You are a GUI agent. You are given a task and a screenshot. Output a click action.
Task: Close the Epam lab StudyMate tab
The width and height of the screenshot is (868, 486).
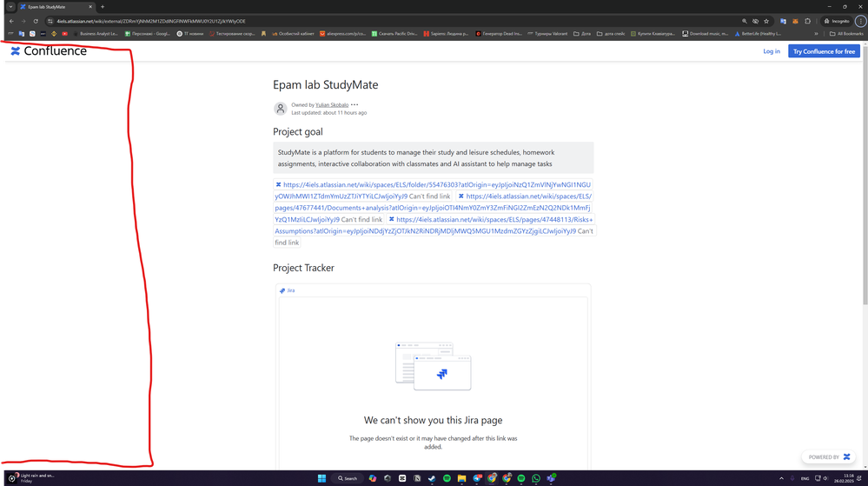pyautogui.click(x=90, y=7)
